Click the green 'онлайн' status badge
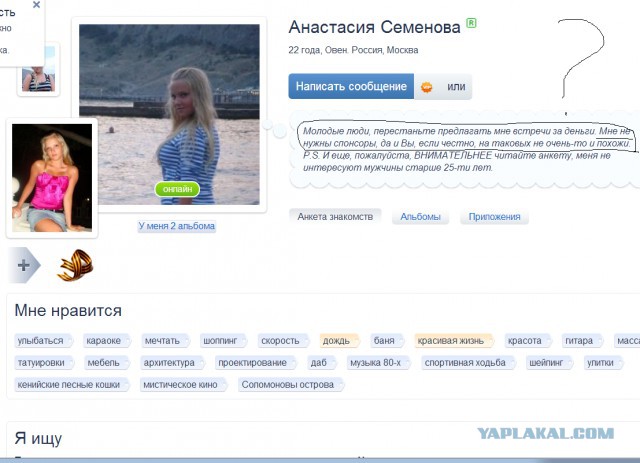 (x=177, y=189)
